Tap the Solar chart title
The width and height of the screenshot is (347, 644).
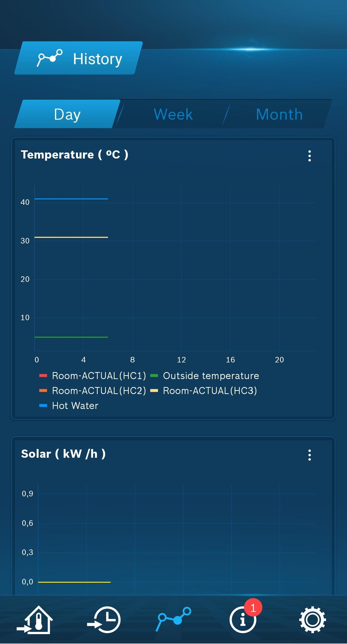point(63,454)
